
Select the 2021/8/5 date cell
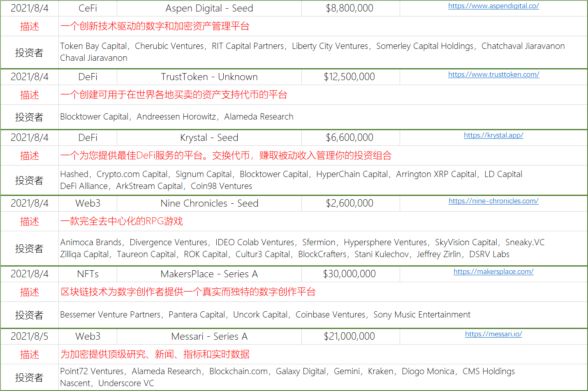tap(30, 336)
